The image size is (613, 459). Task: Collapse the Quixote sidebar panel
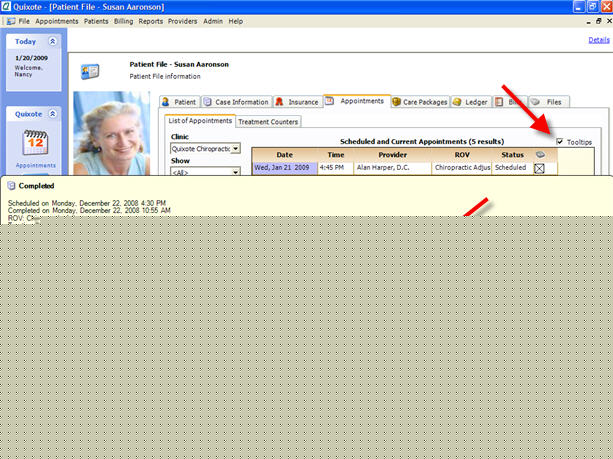[x=52, y=114]
